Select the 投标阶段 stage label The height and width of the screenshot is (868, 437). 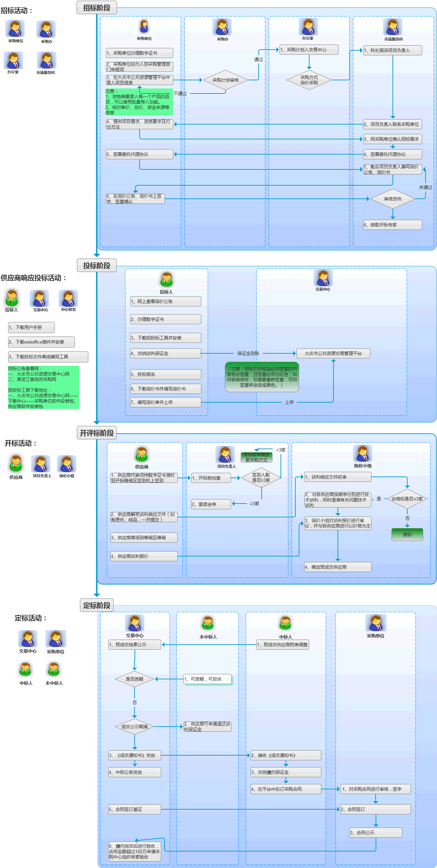tap(97, 266)
